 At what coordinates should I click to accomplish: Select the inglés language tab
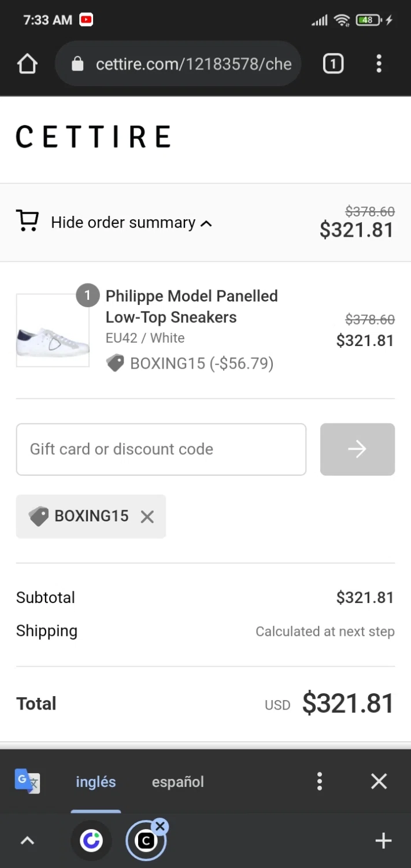click(96, 782)
